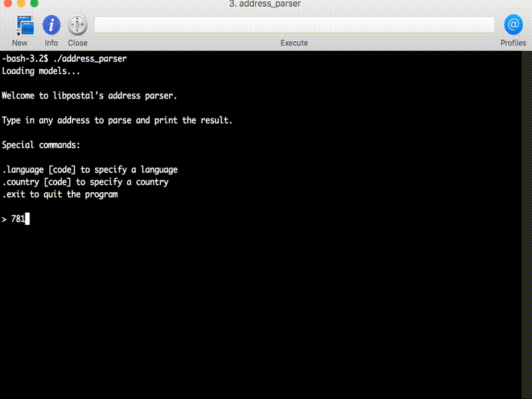Click the Close toolbar icon

(x=77, y=25)
